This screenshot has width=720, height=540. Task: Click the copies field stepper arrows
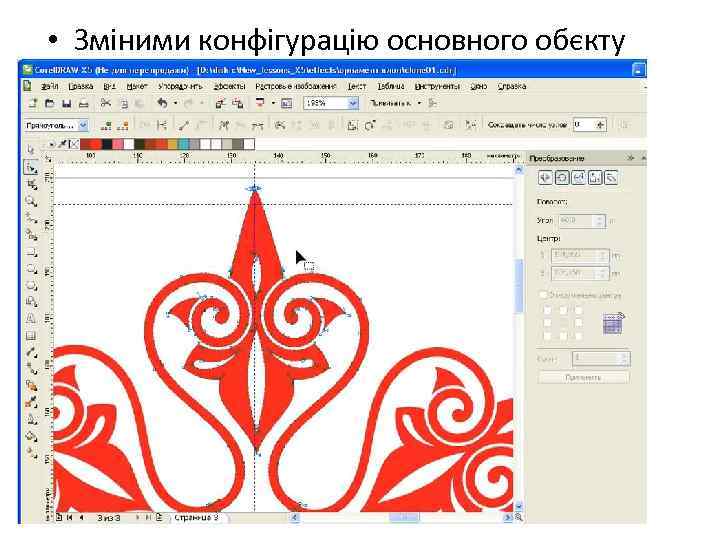click(x=624, y=358)
